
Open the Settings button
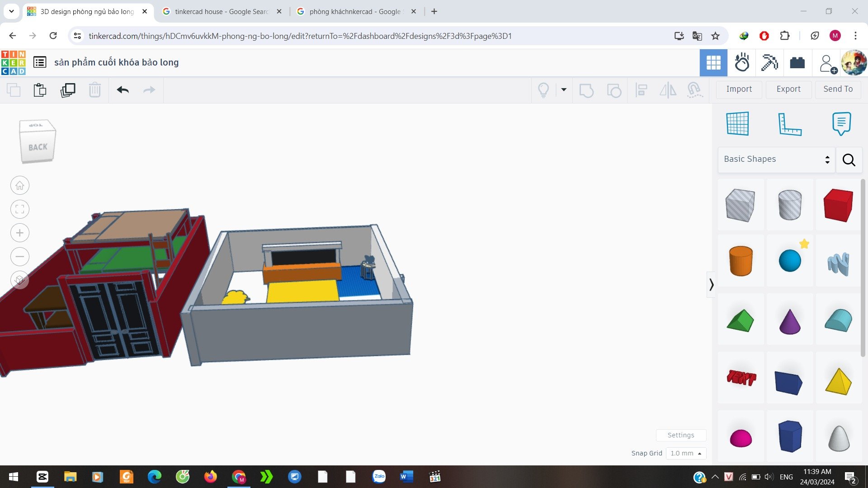click(681, 435)
